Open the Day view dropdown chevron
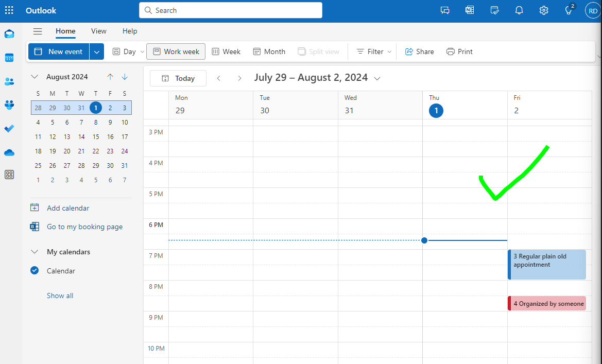Viewport: 602px width, 364px height. coord(142,51)
